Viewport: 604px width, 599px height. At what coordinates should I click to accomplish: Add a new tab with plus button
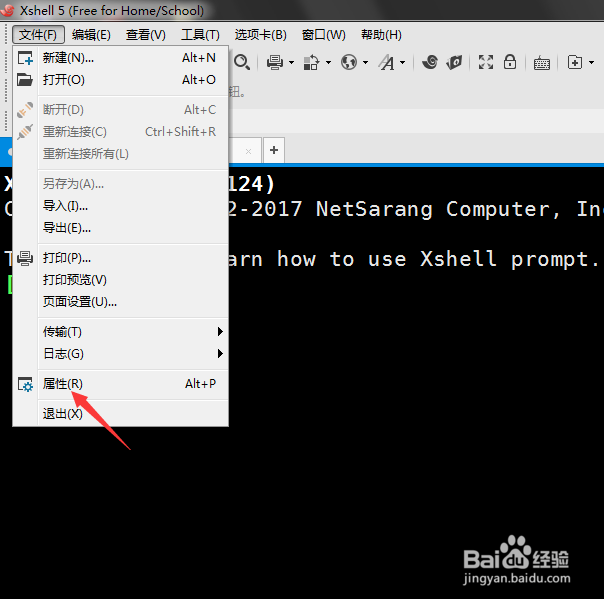click(x=274, y=150)
